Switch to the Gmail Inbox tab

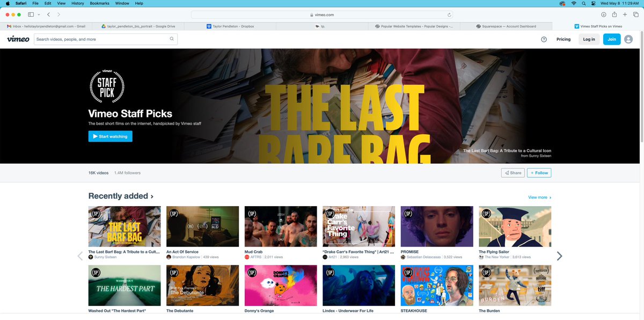pyautogui.click(x=46, y=26)
